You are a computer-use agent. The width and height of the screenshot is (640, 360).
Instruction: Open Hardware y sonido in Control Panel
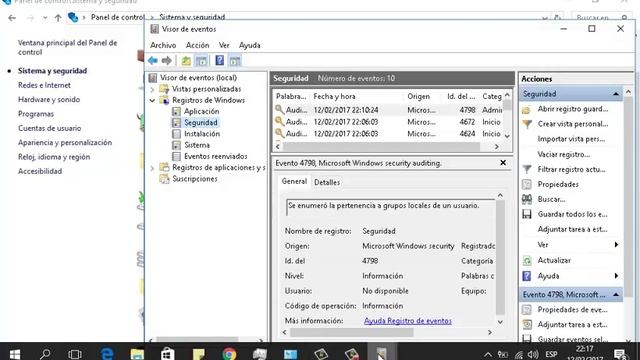click(x=49, y=100)
